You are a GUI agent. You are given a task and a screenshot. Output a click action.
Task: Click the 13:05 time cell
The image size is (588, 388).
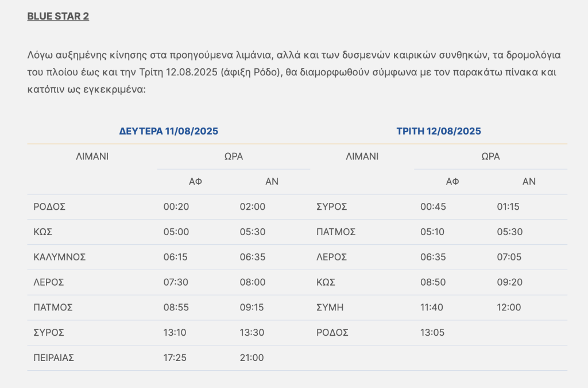click(x=432, y=332)
